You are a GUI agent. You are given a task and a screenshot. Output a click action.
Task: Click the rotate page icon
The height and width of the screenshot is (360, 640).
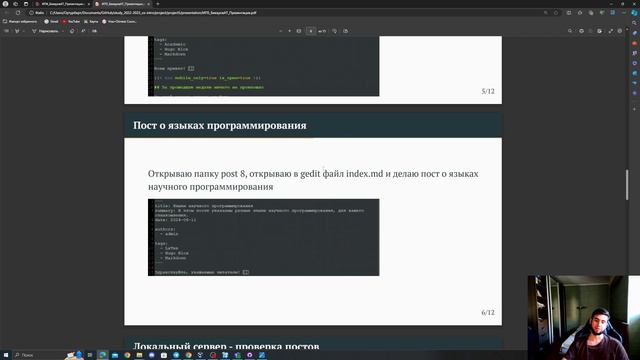tap(334, 31)
